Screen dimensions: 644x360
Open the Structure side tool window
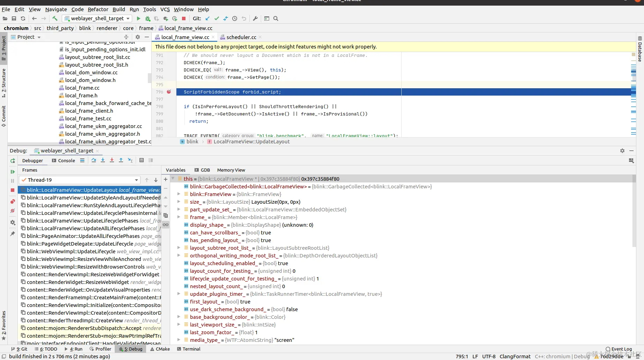pos(4,83)
